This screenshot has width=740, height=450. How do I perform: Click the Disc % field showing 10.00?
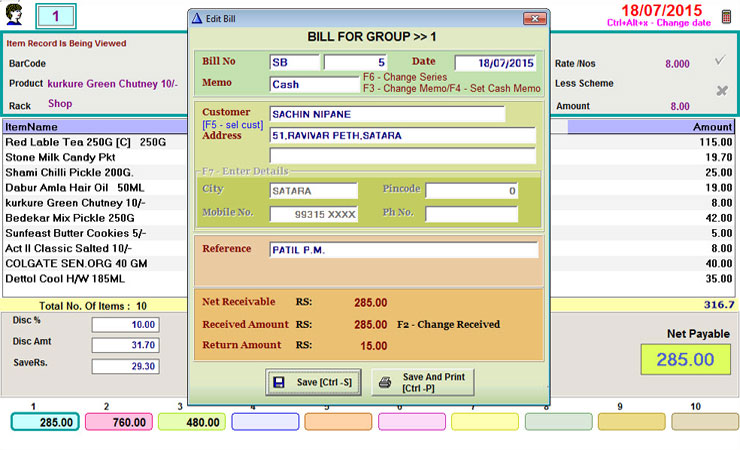[126, 325]
